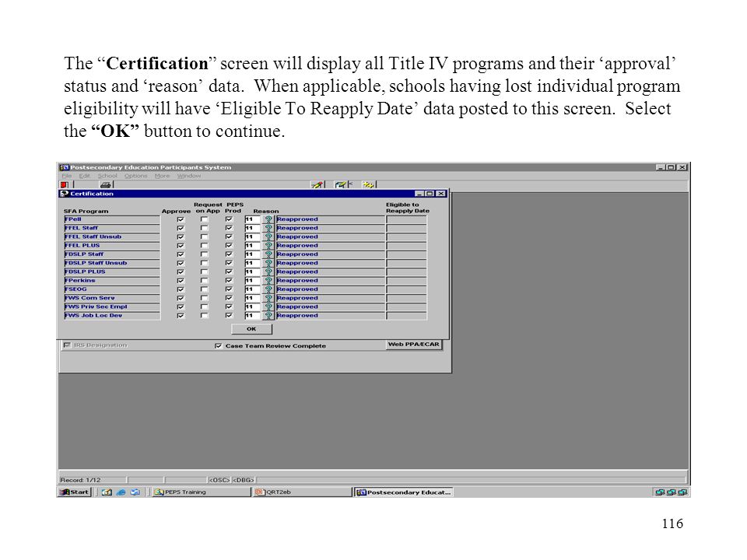This screenshot has width=747, height=560.
Task: Open the Options menu
Action: click(x=135, y=176)
